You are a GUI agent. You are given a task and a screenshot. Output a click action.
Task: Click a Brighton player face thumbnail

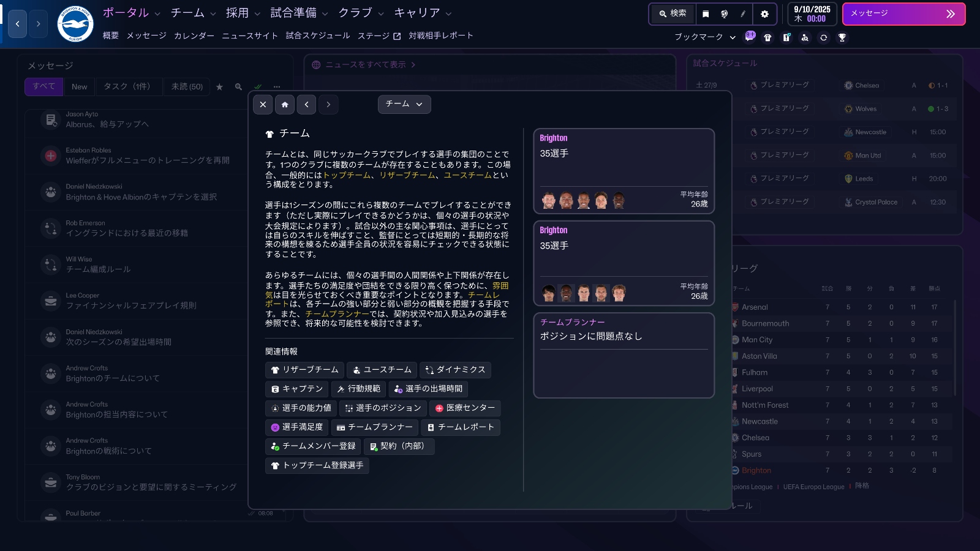pos(547,199)
